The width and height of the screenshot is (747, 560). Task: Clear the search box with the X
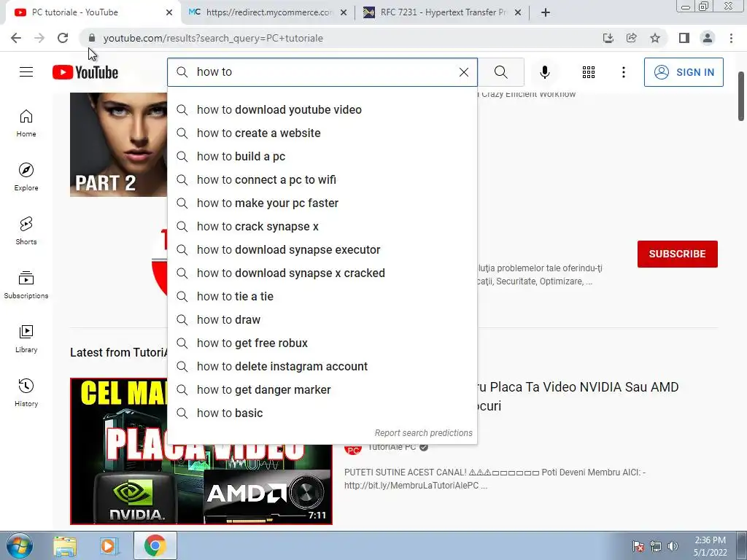(463, 72)
